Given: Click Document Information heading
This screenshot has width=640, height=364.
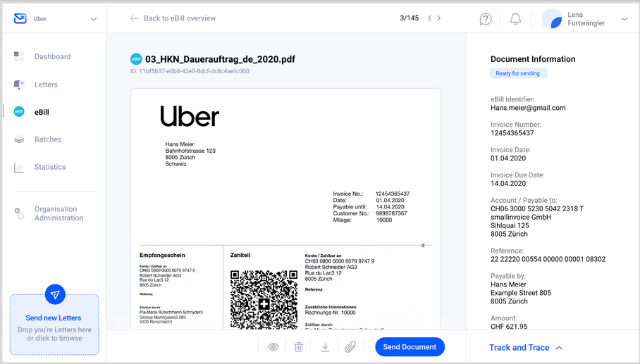Looking at the screenshot, I should [x=533, y=59].
